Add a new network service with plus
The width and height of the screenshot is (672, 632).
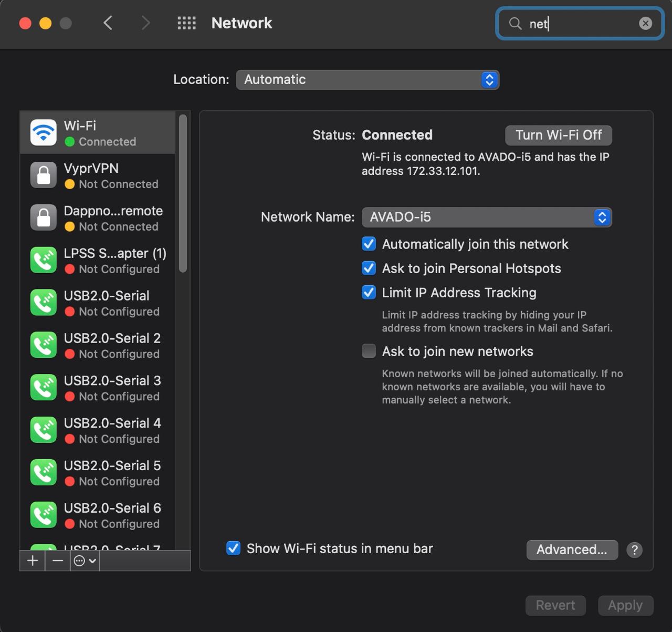tap(33, 561)
